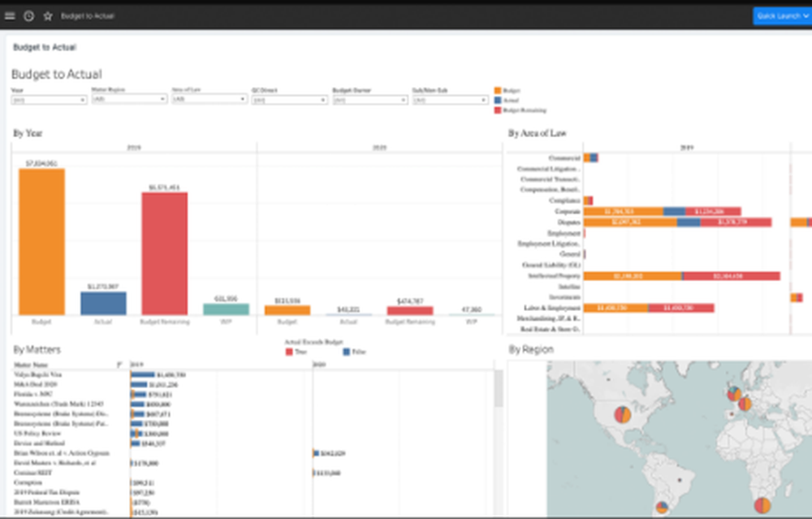Click the red segment of Labor & Employment bar
The image size is (812, 519).
(681, 308)
